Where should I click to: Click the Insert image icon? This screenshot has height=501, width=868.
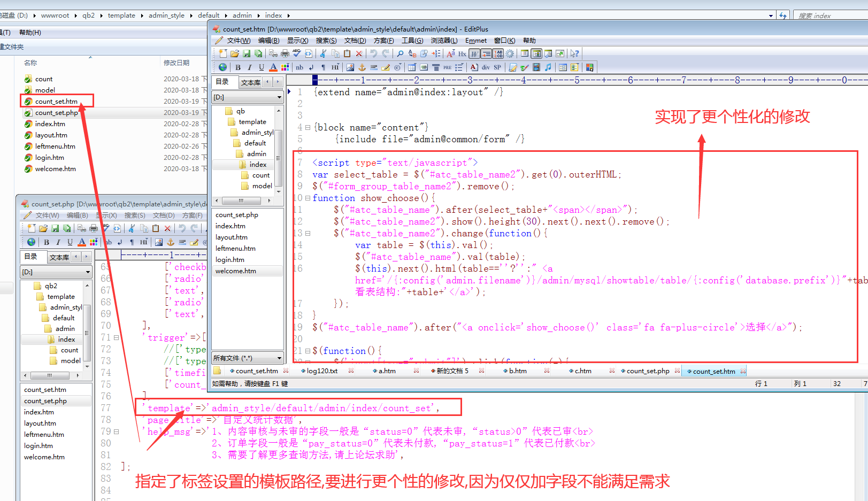click(x=350, y=67)
